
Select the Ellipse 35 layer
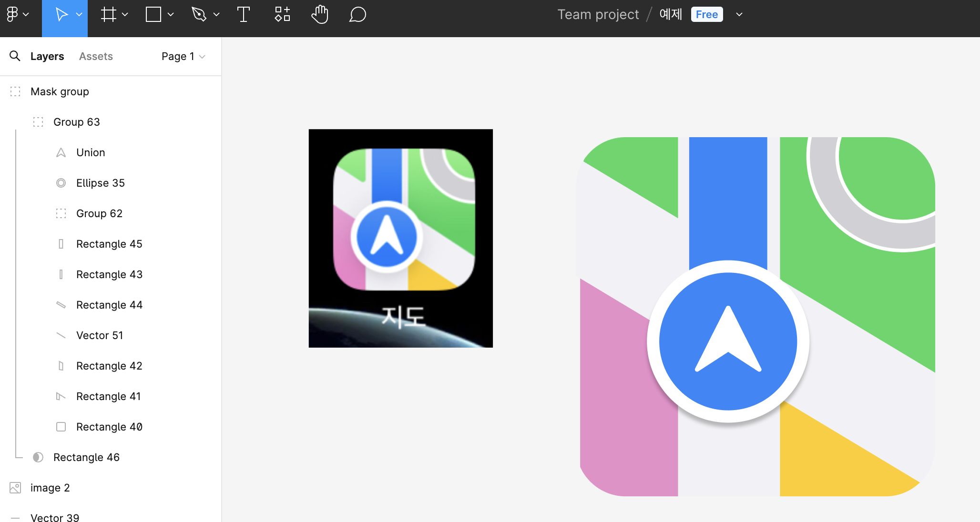click(x=100, y=183)
